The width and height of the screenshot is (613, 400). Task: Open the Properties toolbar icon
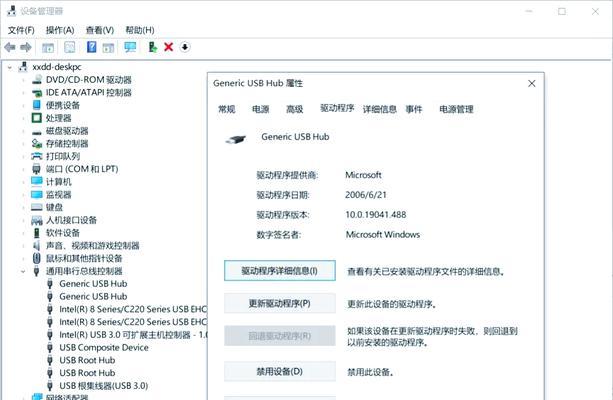point(69,47)
